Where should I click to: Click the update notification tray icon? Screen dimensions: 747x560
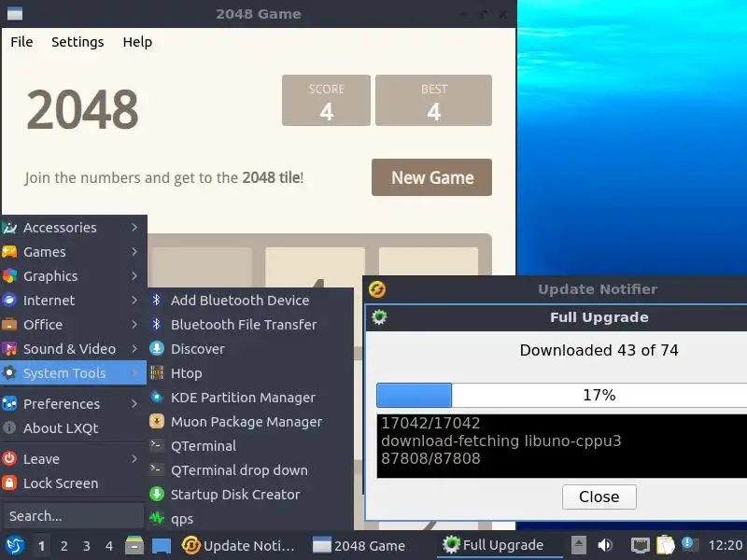[x=690, y=544]
